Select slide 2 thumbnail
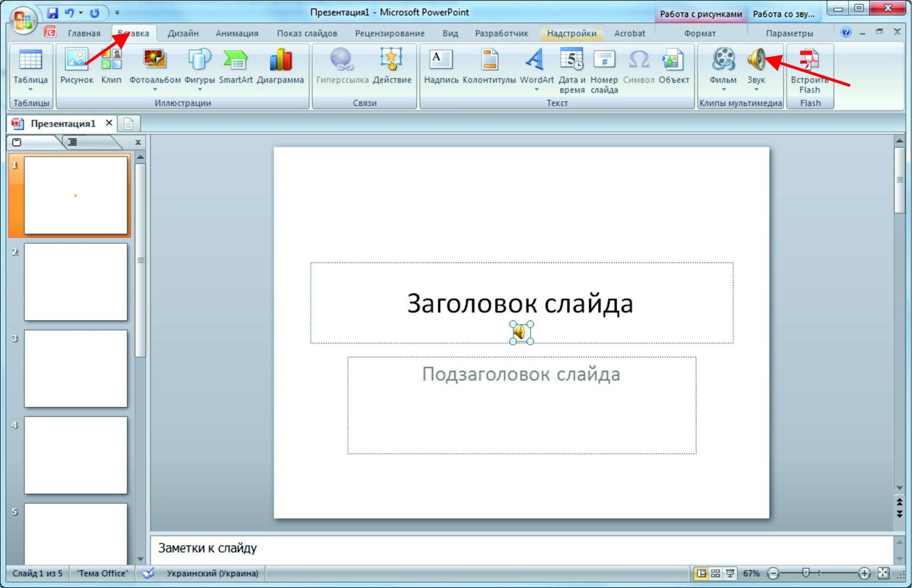 click(76, 282)
